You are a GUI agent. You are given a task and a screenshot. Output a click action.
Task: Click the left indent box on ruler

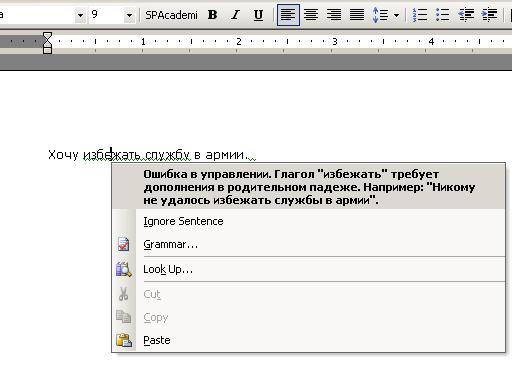[47, 50]
